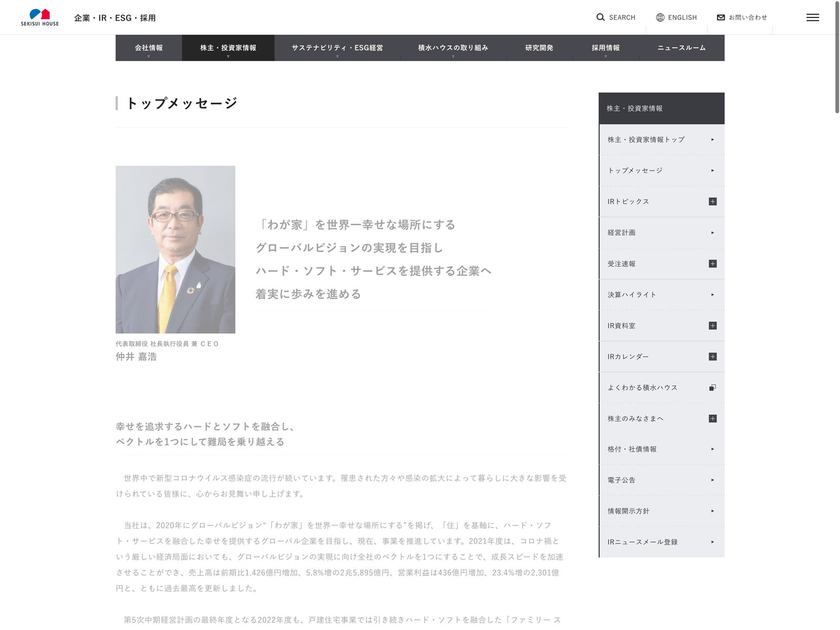Click the CEO portrait photo
This screenshot has width=840, height=630.
(x=175, y=249)
